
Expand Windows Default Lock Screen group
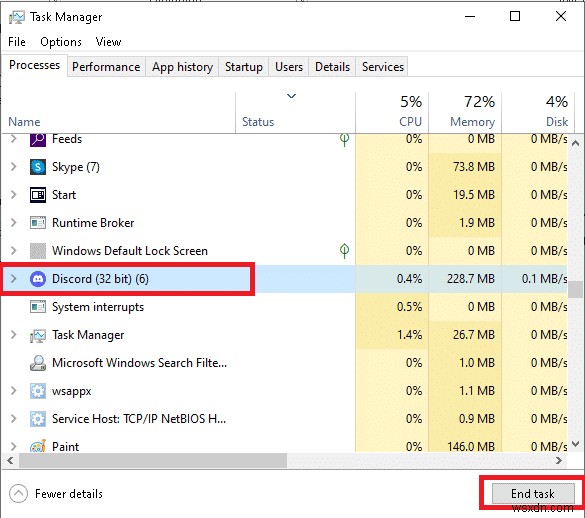(14, 250)
